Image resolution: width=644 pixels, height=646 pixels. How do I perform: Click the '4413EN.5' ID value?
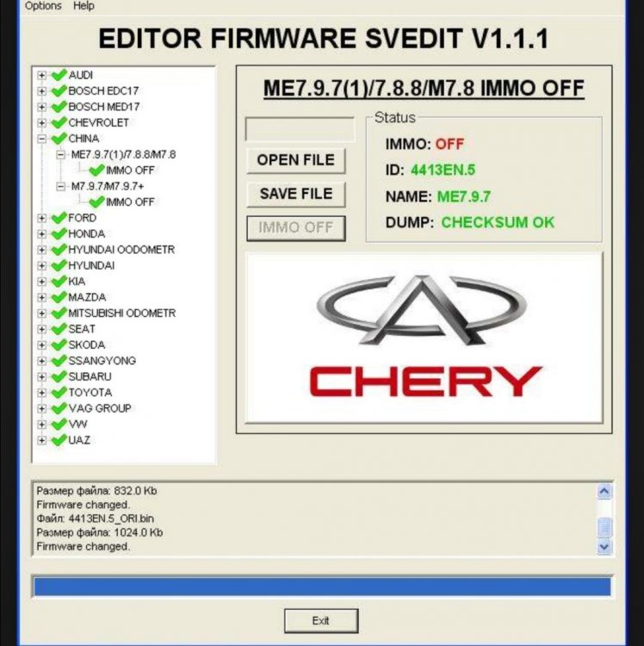(443, 170)
